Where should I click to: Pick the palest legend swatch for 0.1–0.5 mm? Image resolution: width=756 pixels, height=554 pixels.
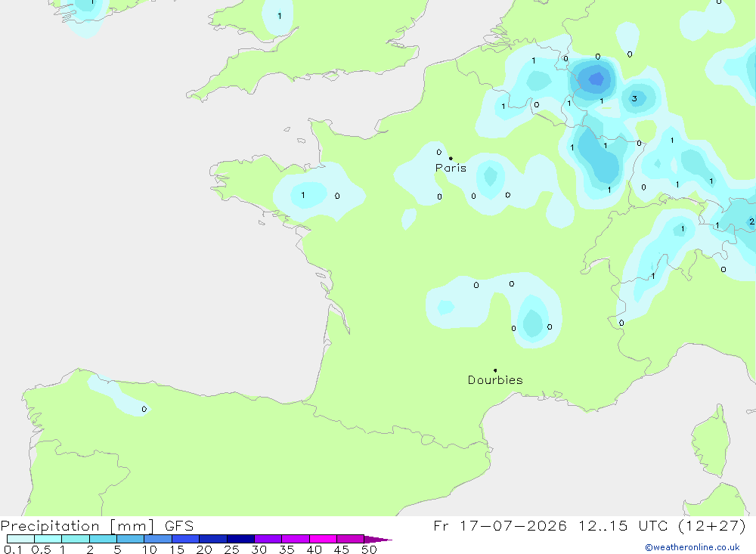click(x=20, y=539)
